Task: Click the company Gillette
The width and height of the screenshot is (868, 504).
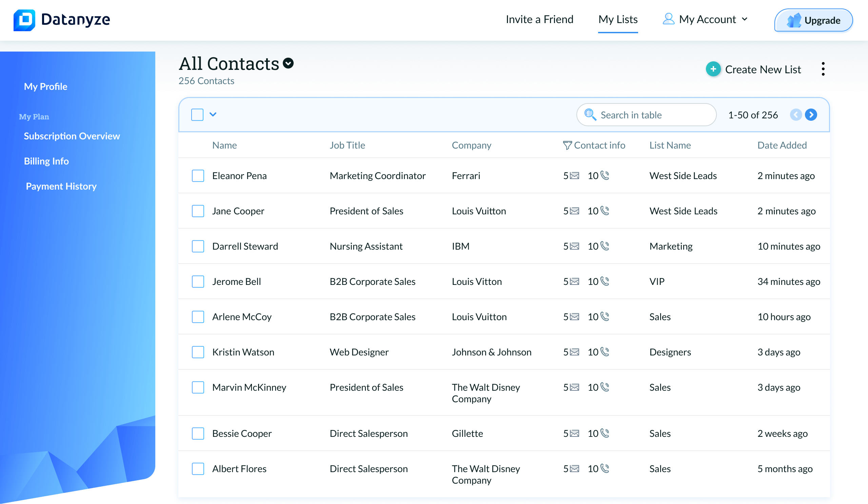Action: (467, 434)
